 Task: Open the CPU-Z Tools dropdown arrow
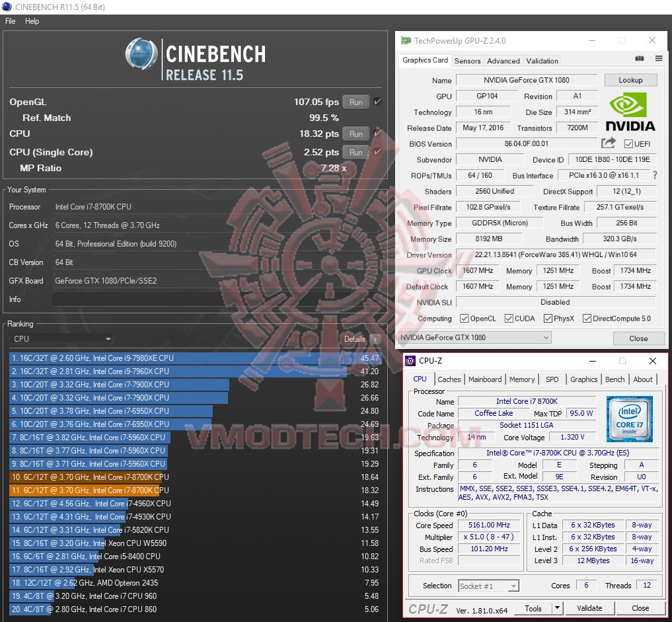557,608
